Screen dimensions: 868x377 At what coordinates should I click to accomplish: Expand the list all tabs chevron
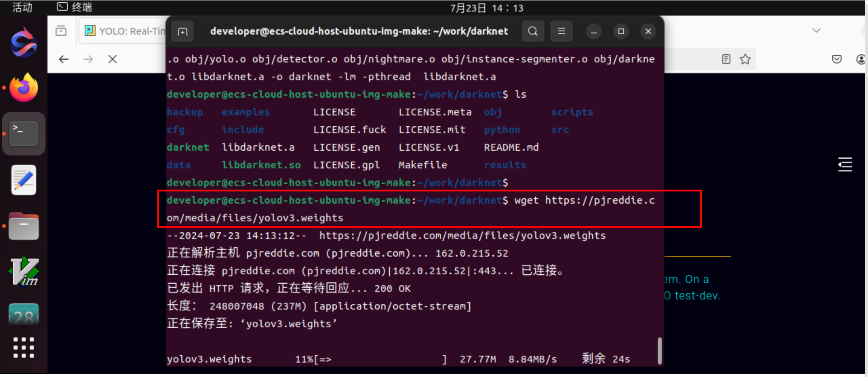click(816, 30)
